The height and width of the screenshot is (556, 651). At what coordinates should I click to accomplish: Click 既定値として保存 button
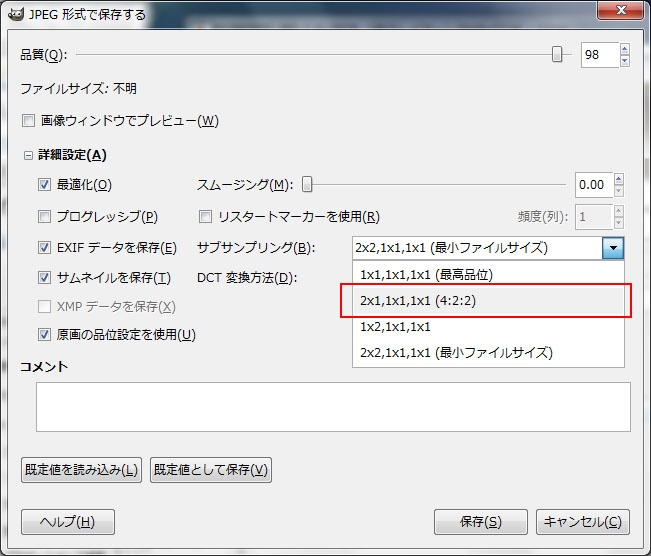pyautogui.click(x=211, y=470)
